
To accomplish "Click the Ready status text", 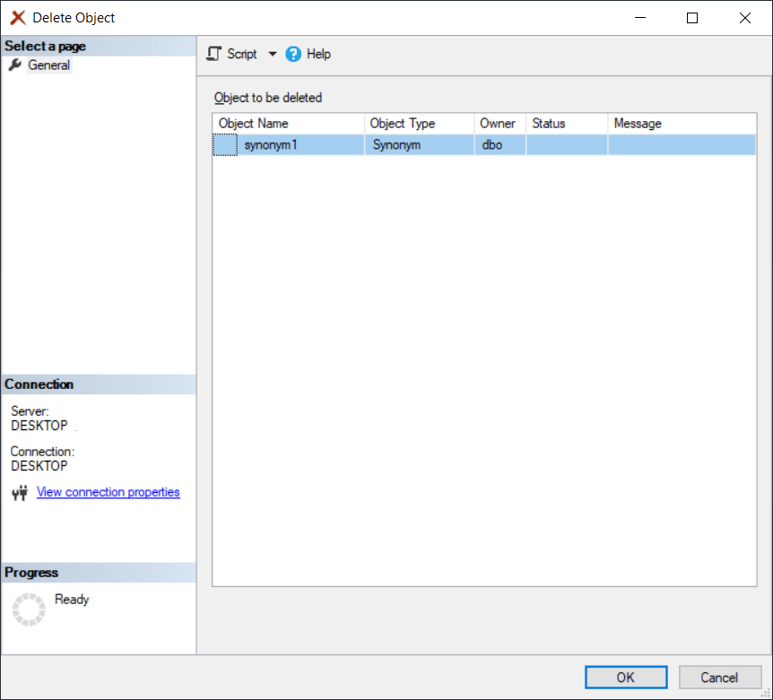I will [x=72, y=599].
